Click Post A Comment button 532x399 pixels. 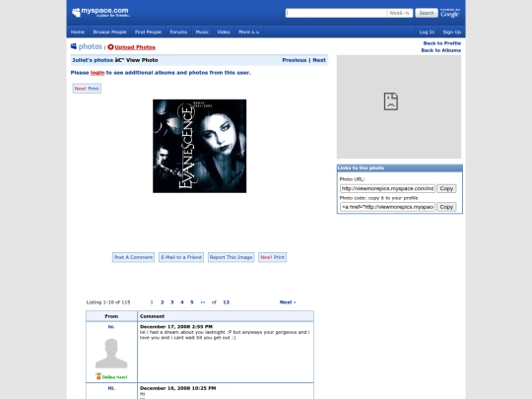click(133, 257)
